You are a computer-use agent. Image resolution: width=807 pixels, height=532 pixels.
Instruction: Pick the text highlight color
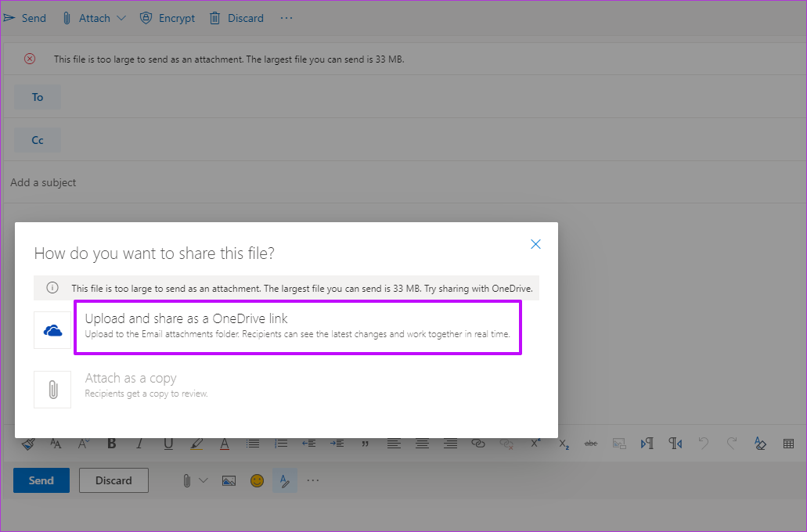[196, 444]
